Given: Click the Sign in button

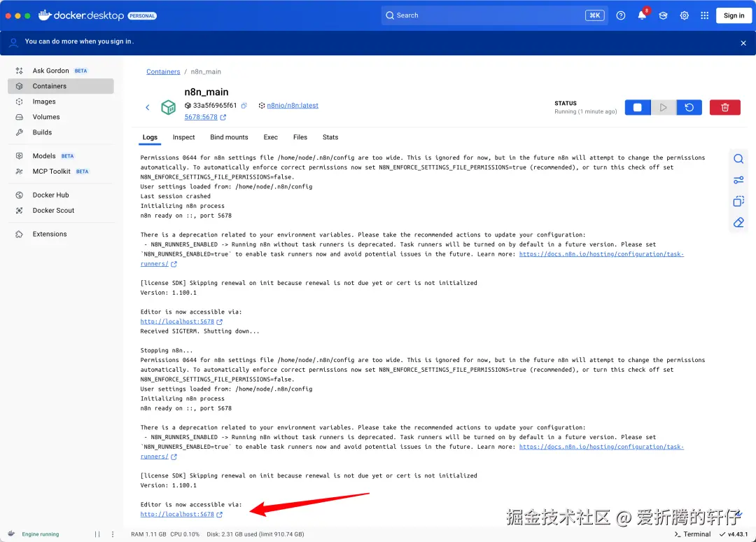Looking at the screenshot, I should [734, 15].
